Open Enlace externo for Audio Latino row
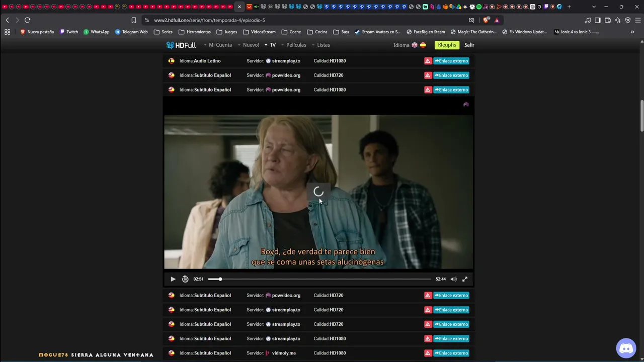Viewport: 644px width, 362px height. pos(451,61)
